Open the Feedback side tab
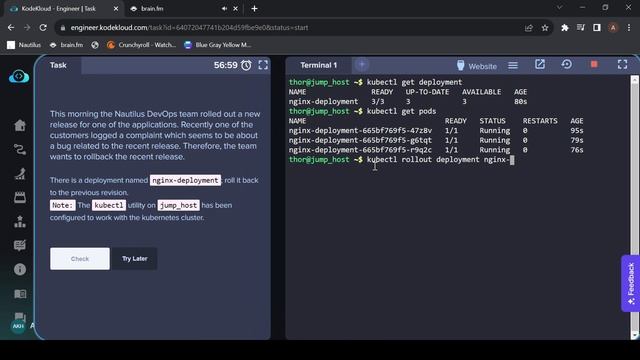The height and width of the screenshot is (360, 640). (x=631, y=284)
